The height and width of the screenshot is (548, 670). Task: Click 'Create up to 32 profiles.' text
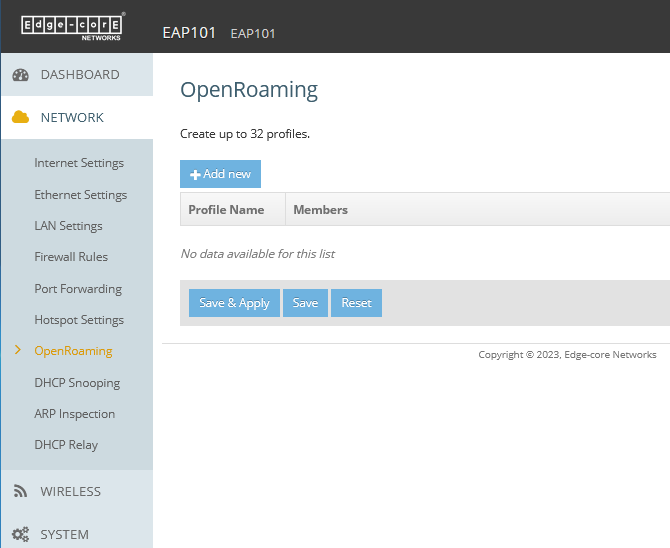click(x=245, y=134)
